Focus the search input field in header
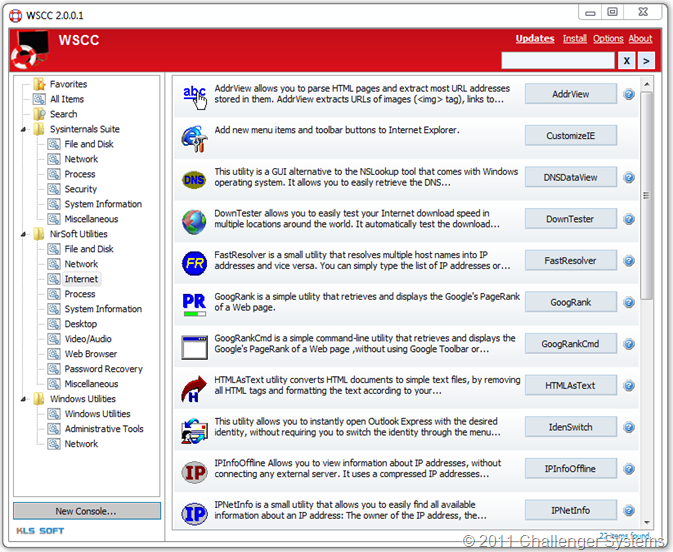673x552 pixels. [558, 61]
